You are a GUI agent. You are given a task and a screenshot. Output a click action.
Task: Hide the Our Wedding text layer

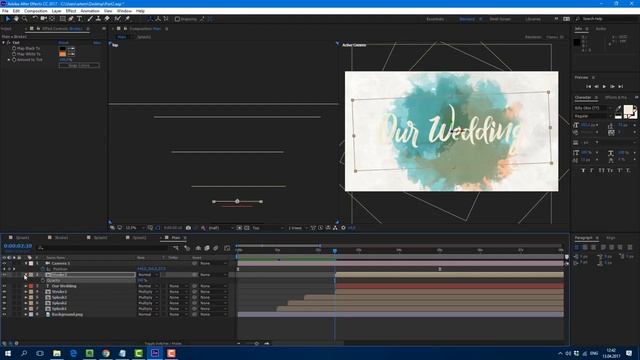click(4, 286)
